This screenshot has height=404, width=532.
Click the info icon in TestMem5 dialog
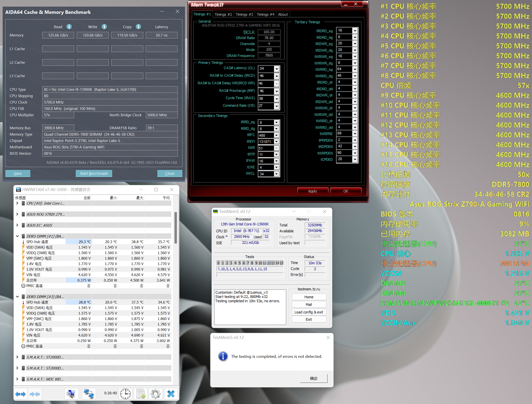(x=223, y=356)
